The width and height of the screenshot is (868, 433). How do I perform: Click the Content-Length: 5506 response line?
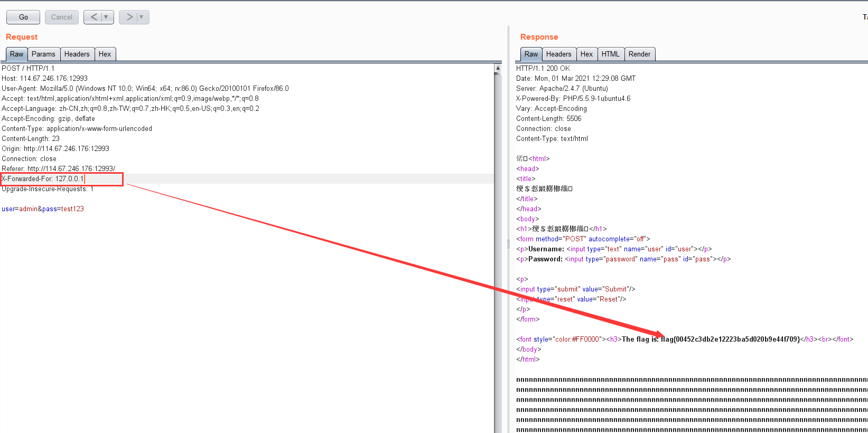coord(549,118)
